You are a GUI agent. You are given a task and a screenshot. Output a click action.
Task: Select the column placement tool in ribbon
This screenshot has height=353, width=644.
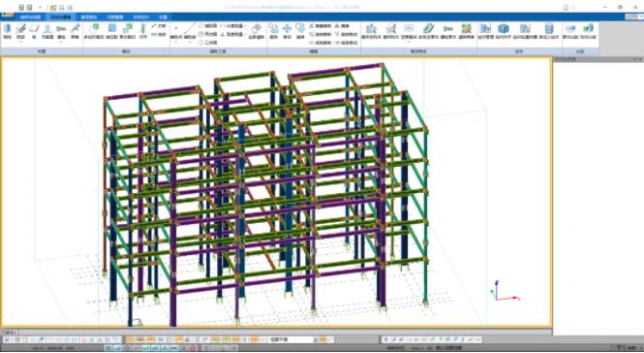7,31
